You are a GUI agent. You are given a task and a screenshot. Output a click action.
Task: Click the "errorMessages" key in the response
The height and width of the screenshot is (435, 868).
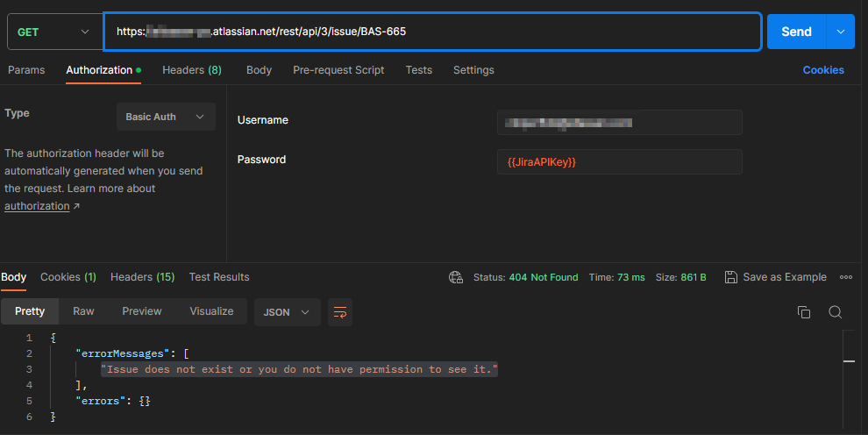[x=123, y=353]
